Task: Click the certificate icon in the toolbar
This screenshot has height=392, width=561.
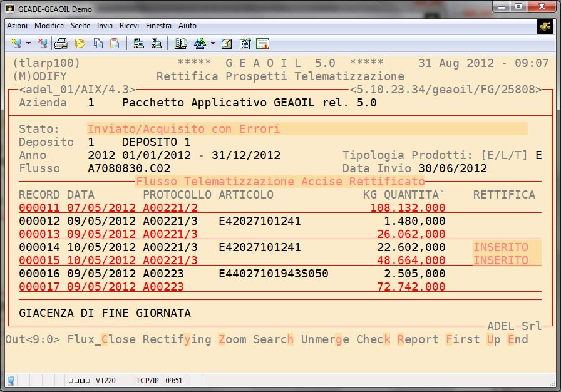Action: (x=262, y=44)
